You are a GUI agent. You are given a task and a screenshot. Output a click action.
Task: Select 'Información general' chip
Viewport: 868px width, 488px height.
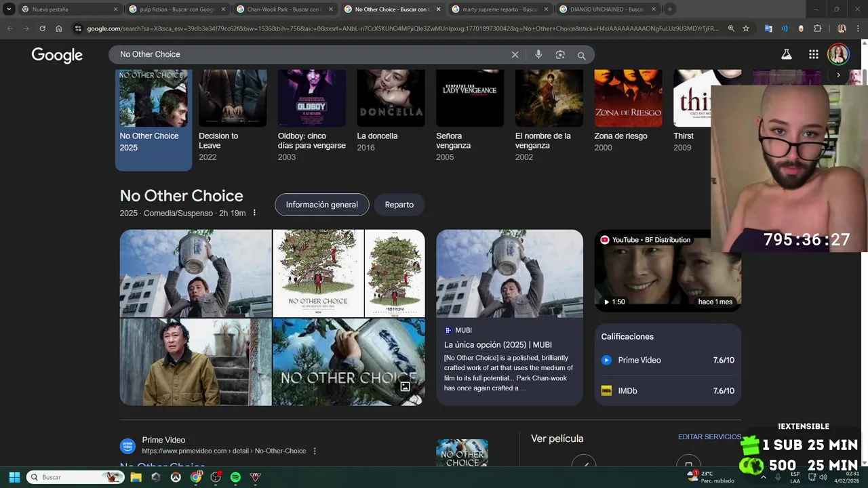[x=322, y=205]
